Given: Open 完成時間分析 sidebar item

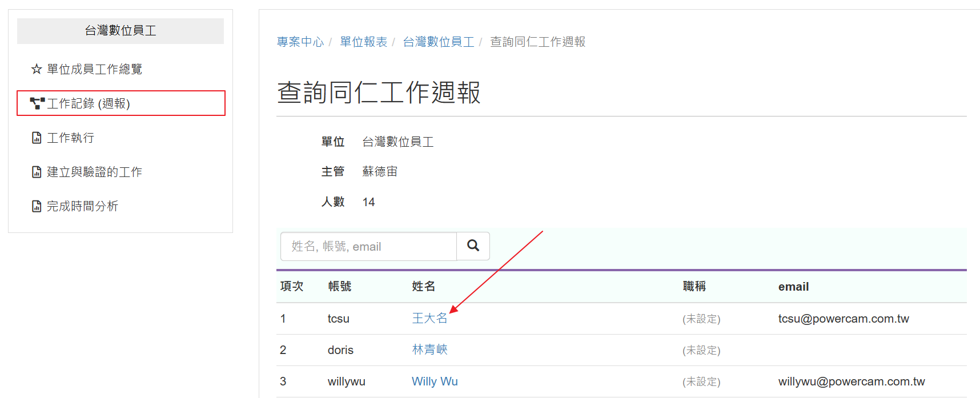Looking at the screenshot, I should [82, 206].
